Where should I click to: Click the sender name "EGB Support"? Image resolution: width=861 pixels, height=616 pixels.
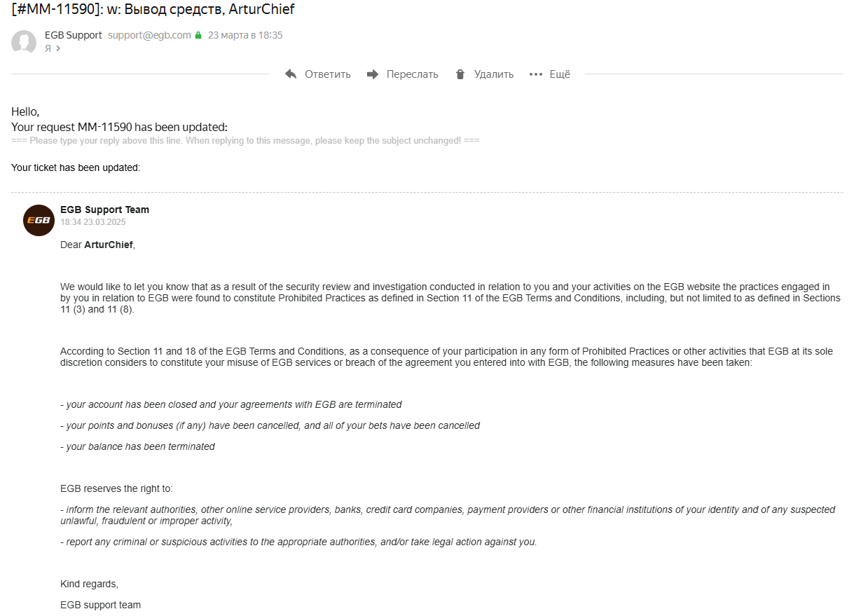click(x=74, y=35)
